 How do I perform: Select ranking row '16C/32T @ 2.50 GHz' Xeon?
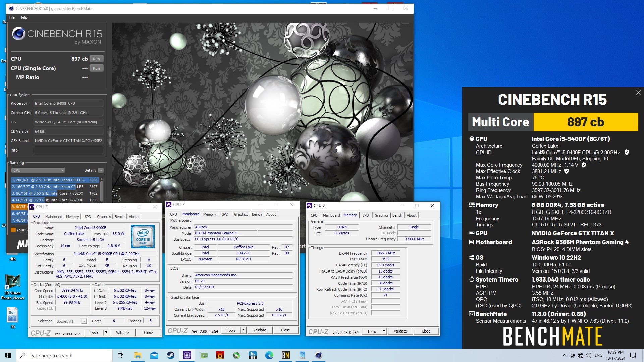pyautogui.click(x=55, y=187)
